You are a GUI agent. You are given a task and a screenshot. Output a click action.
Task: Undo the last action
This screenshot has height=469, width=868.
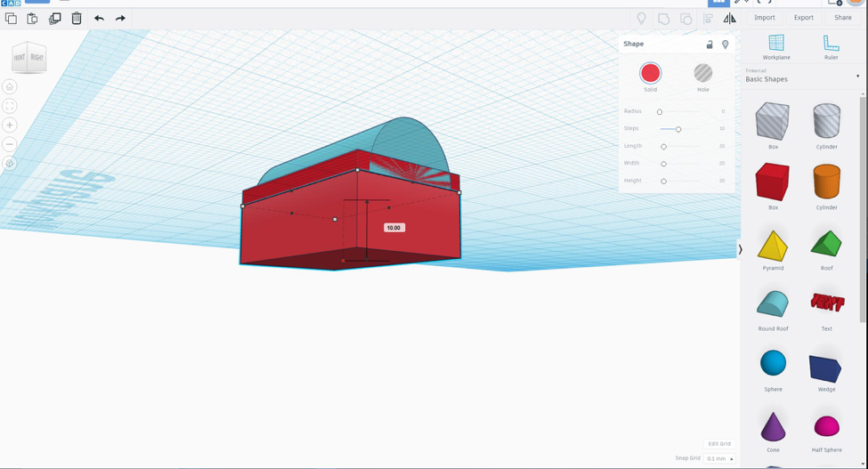coord(99,19)
